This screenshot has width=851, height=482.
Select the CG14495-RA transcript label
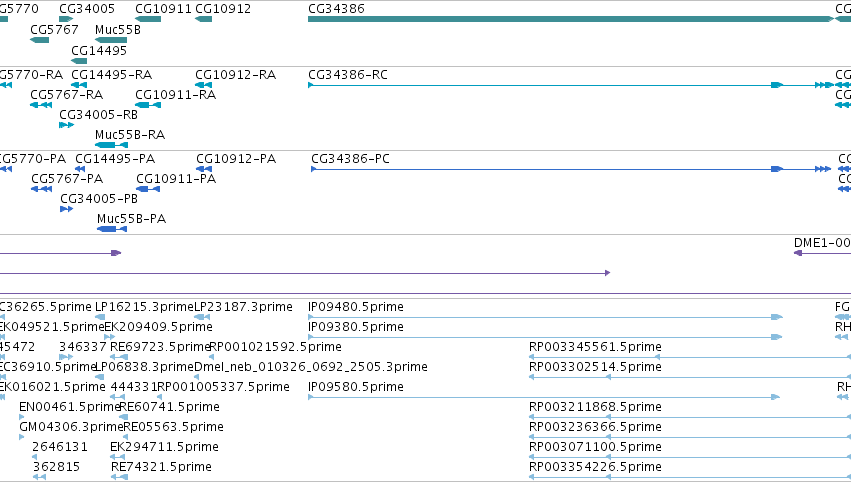[x=111, y=74]
